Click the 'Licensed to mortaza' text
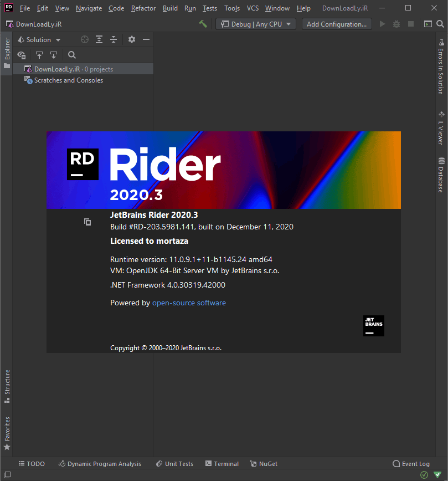 (x=149, y=241)
